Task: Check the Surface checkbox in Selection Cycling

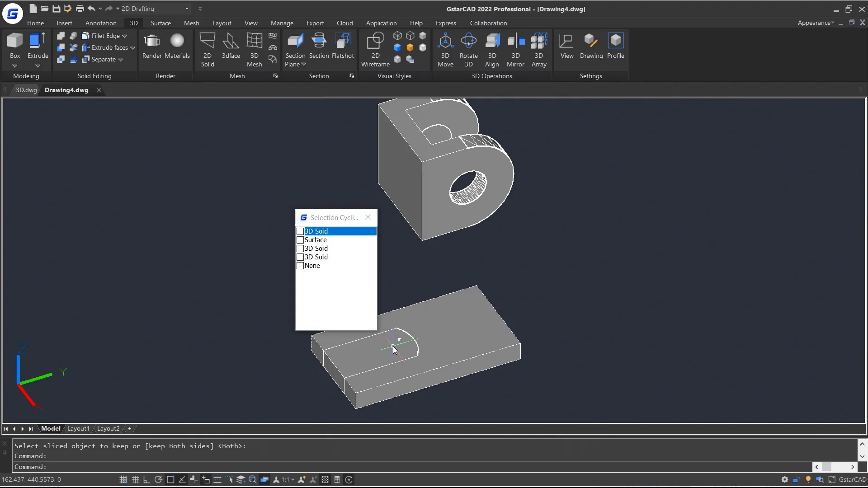Action: coord(300,240)
